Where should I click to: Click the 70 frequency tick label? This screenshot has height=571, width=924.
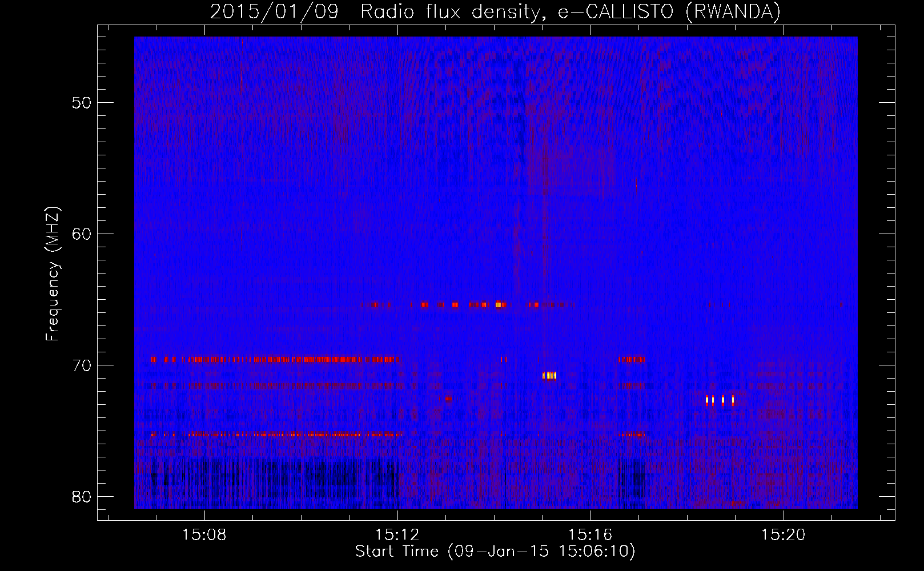pos(82,365)
